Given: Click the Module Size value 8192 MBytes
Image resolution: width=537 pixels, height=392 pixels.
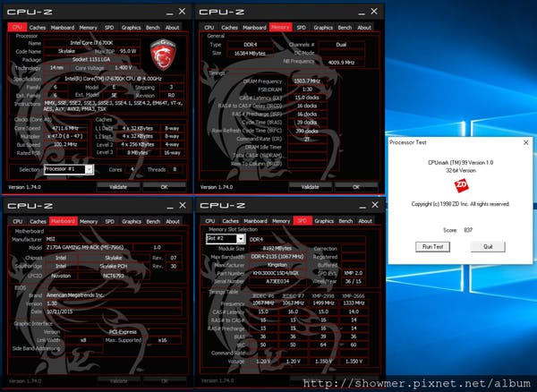Looking at the screenshot, I should point(277,249).
